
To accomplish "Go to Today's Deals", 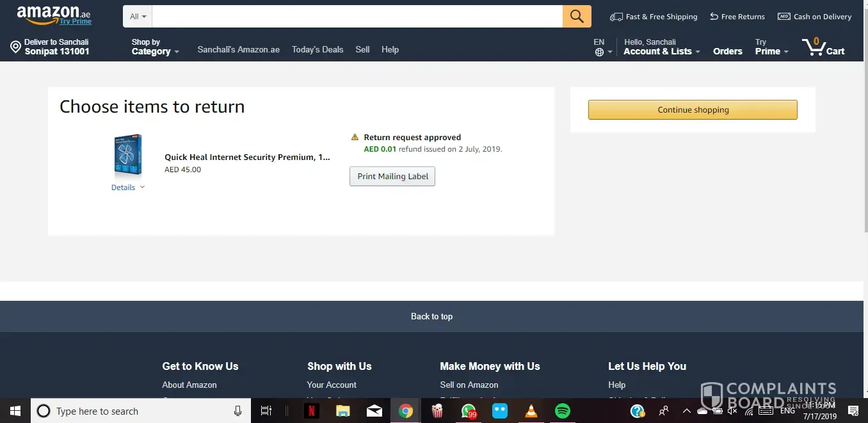I will point(317,49).
